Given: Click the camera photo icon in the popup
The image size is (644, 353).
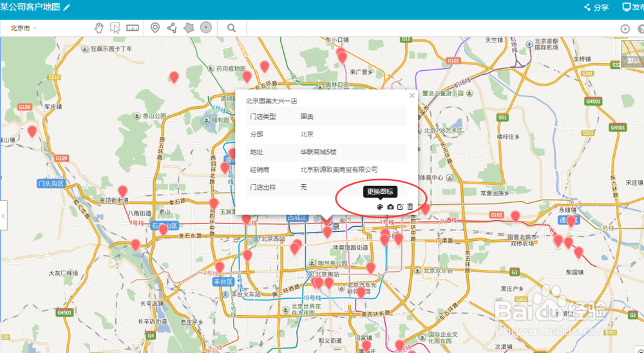Looking at the screenshot, I should point(390,207).
